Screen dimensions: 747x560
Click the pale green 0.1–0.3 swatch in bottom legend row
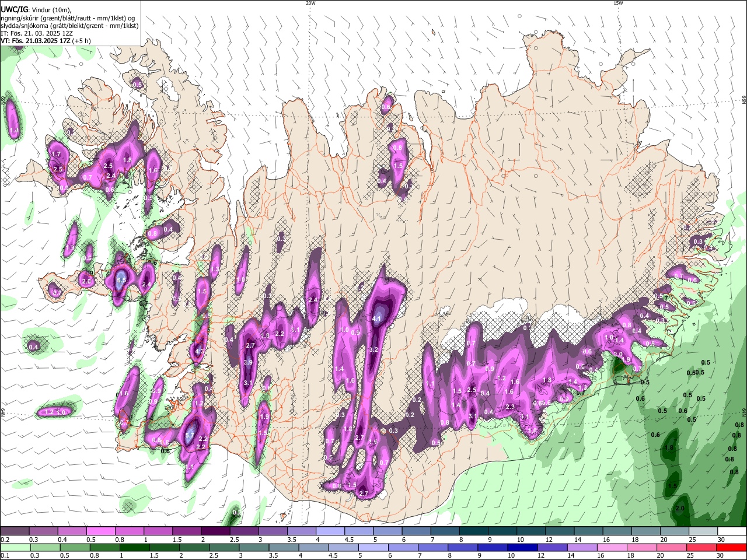click(x=15, y=548)
